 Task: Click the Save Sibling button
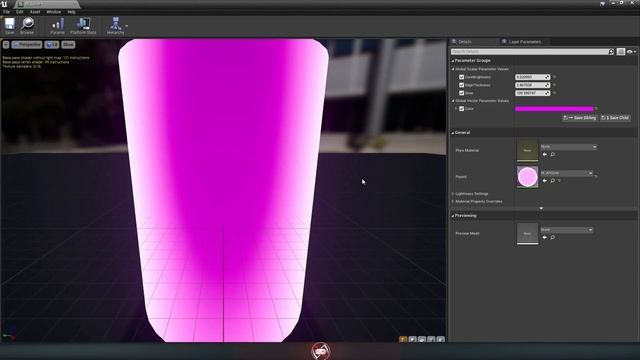coord(580,118)
